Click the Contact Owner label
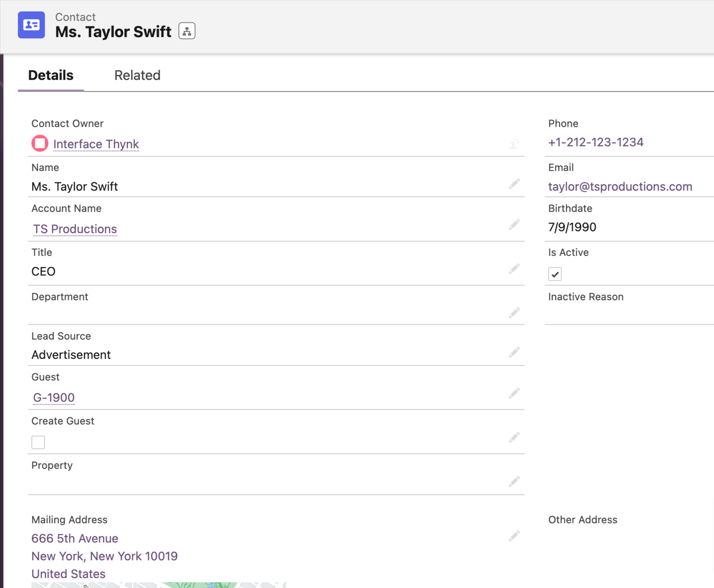Viewport: 714px width, 588px height. [x=68, y=123]
